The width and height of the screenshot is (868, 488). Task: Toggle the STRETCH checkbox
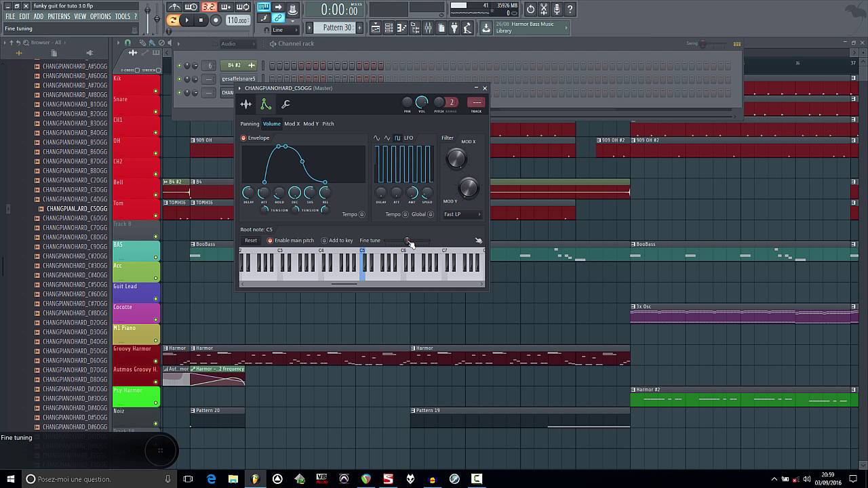tap(159, 70)
